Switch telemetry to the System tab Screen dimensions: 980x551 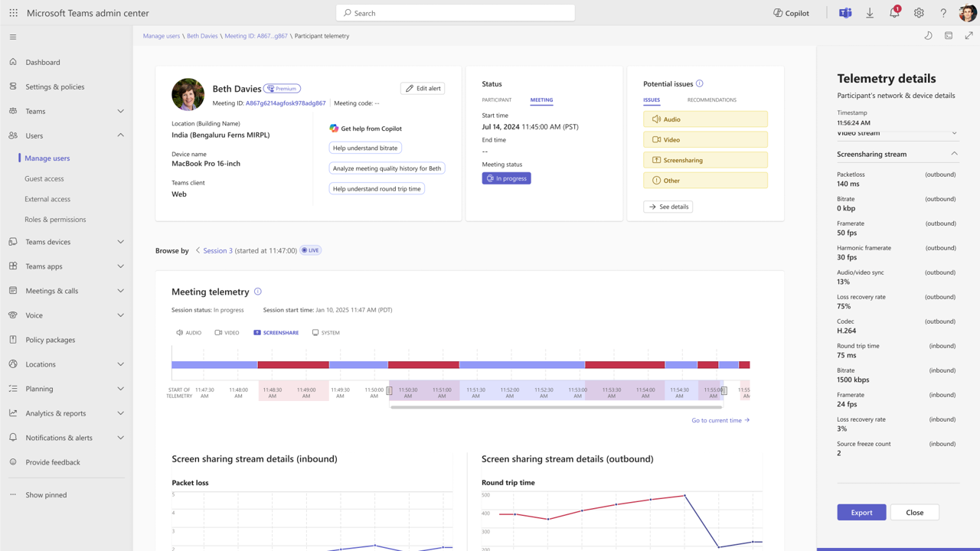325,333
